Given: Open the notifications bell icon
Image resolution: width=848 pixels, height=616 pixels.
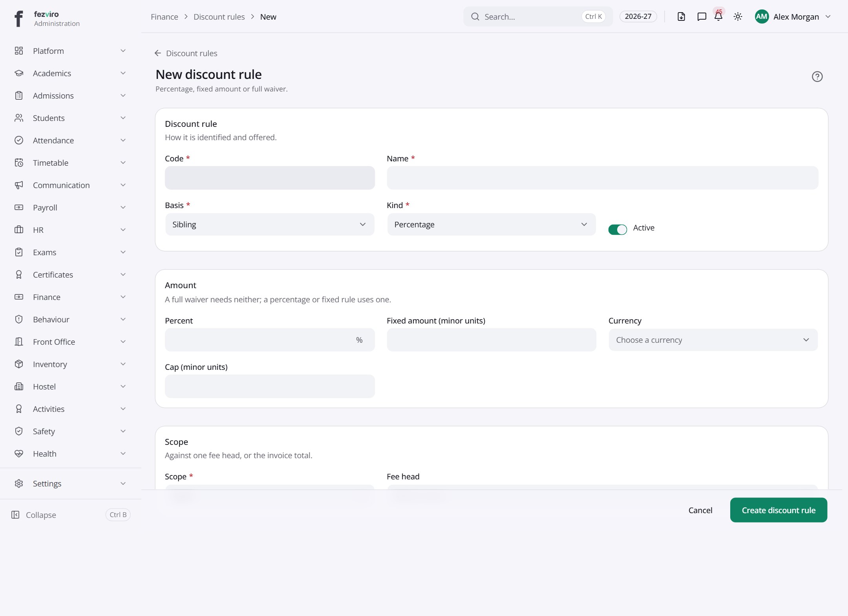Looking at the screenshot, I should click(x=718, y=16).
